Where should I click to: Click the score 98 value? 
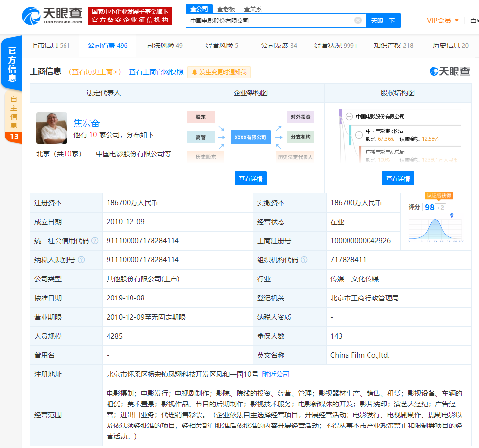pos(429,207)
